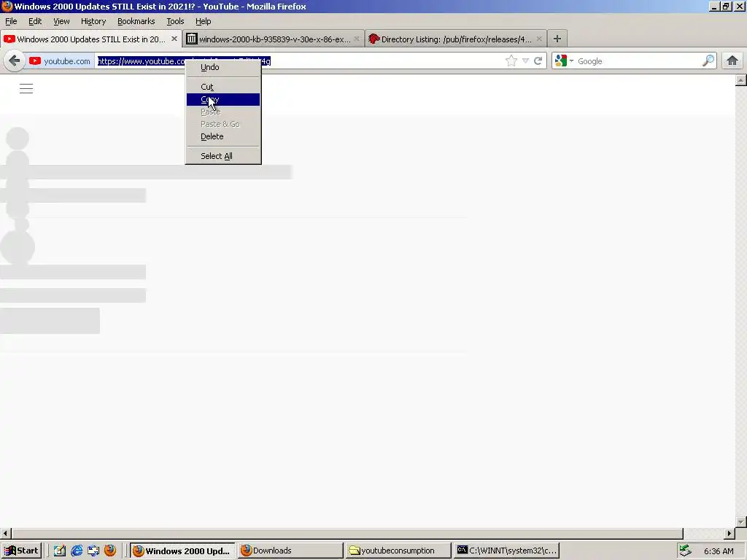Select the Windows 2000 Updates YouTube tab

[x=91, y=39]
